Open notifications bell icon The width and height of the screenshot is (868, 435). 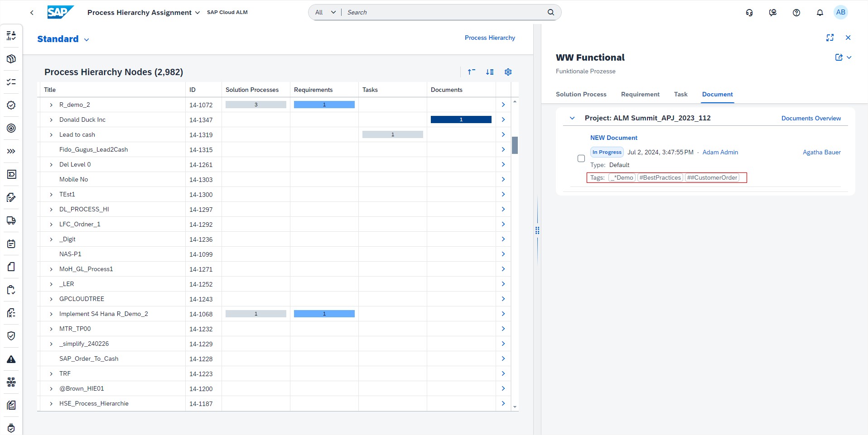coord(820,13)
